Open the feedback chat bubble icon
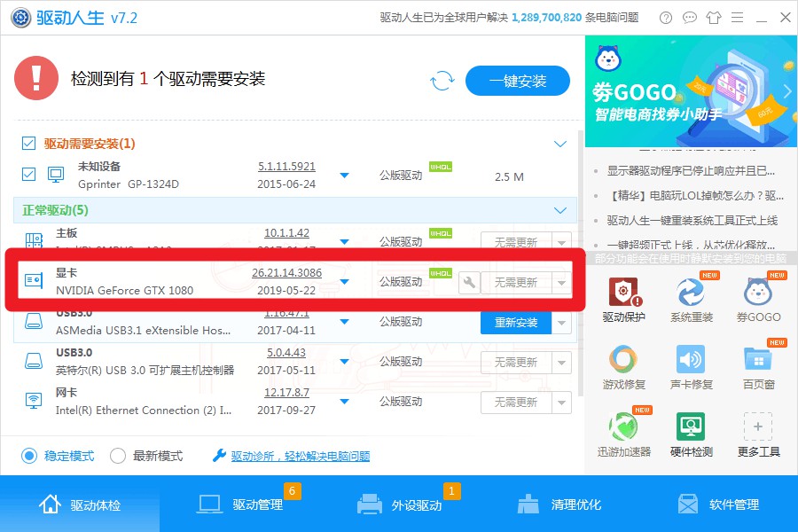The image size is (798, 532). coord(690,18)
